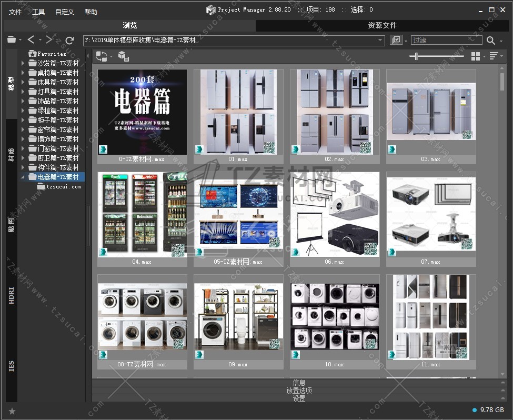
Task: Select the 04.max thumbnail
Action: click(142, 215)
